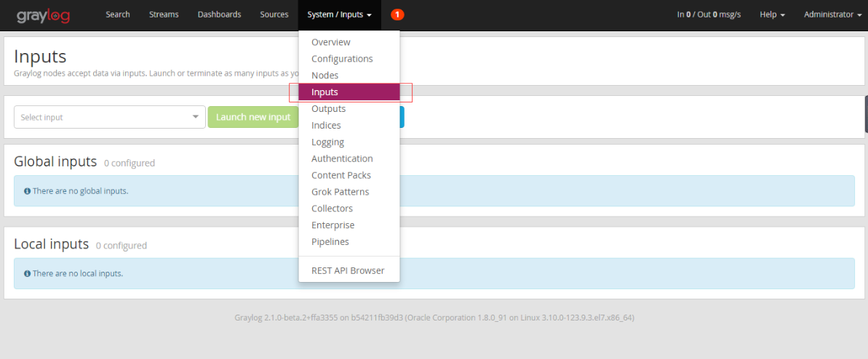Open Nodes from the System menu
The width and height of the screenshot is (868, 359).
(x=349, y=76)
